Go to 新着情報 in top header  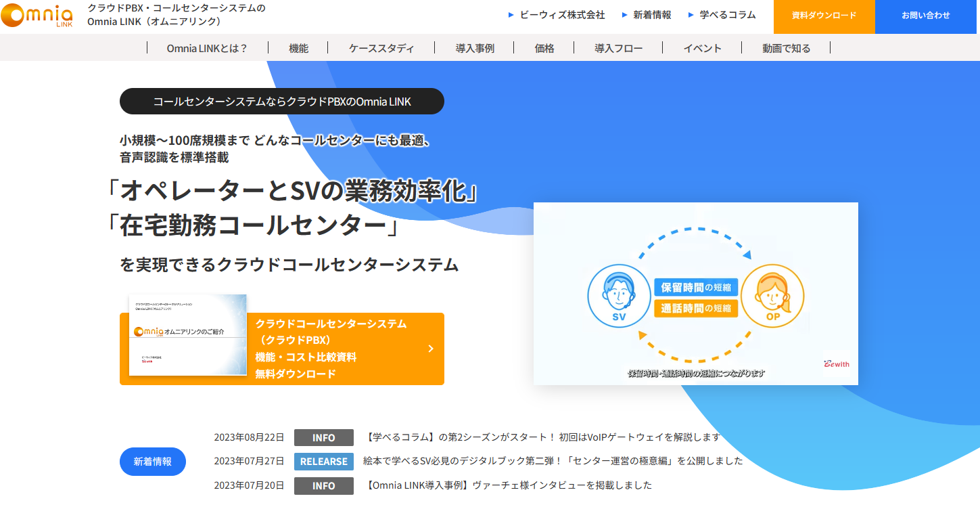click(x=652, y=15)
